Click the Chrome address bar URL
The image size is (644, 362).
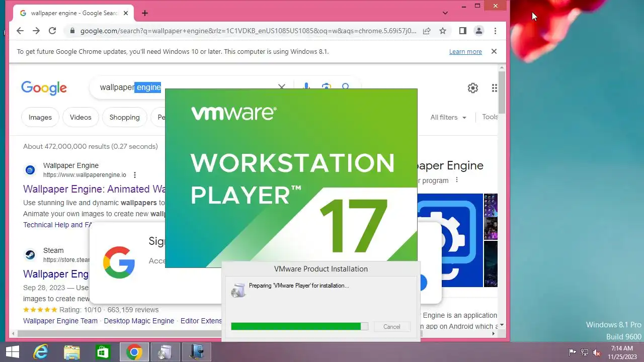tap(249, 31)
